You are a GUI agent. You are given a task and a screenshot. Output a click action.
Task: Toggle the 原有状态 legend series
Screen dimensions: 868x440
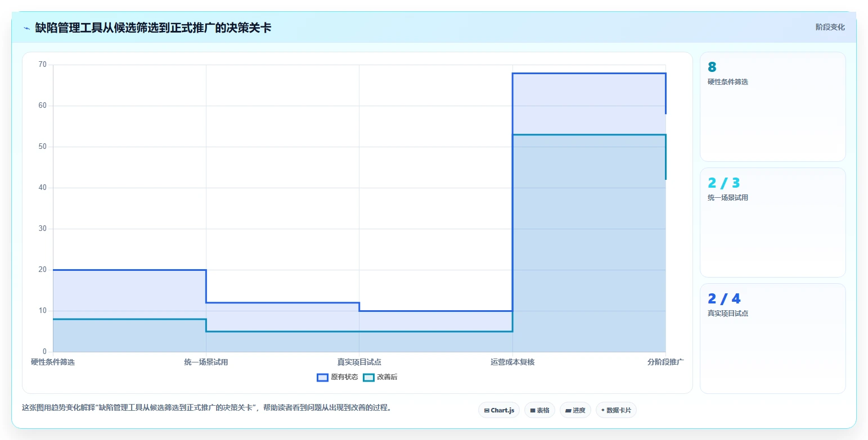[x=338, y=377]
